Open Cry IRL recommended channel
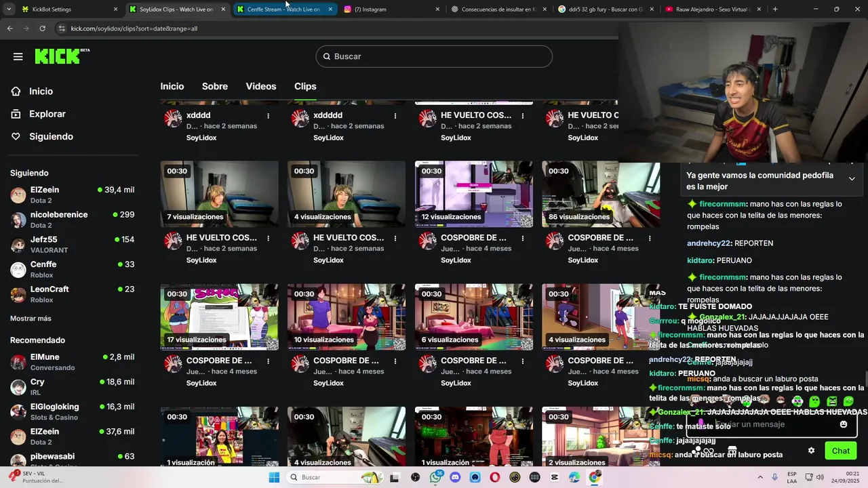Image resolution: width=868 pixels, height=488 pixels. click(x=72, y=387)
